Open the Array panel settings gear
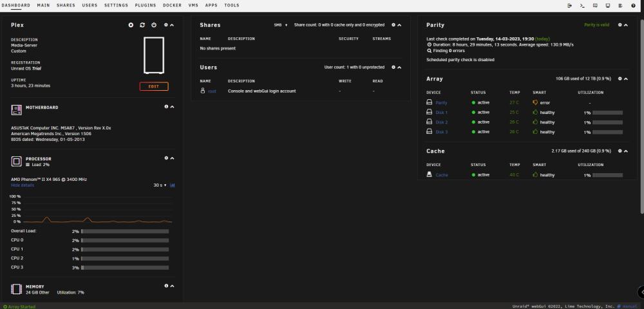The width and height of the screenshot is (644, 309). [620, 79]
